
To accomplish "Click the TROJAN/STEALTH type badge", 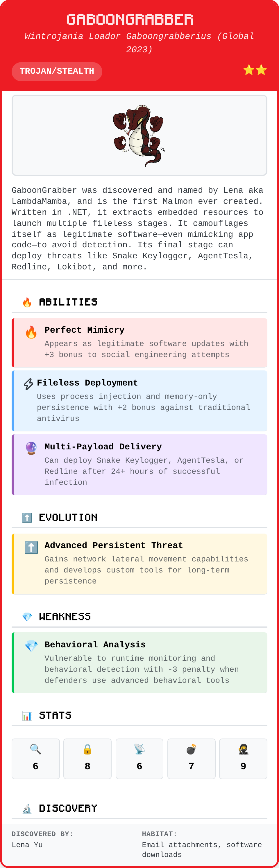I will [57, 71].
